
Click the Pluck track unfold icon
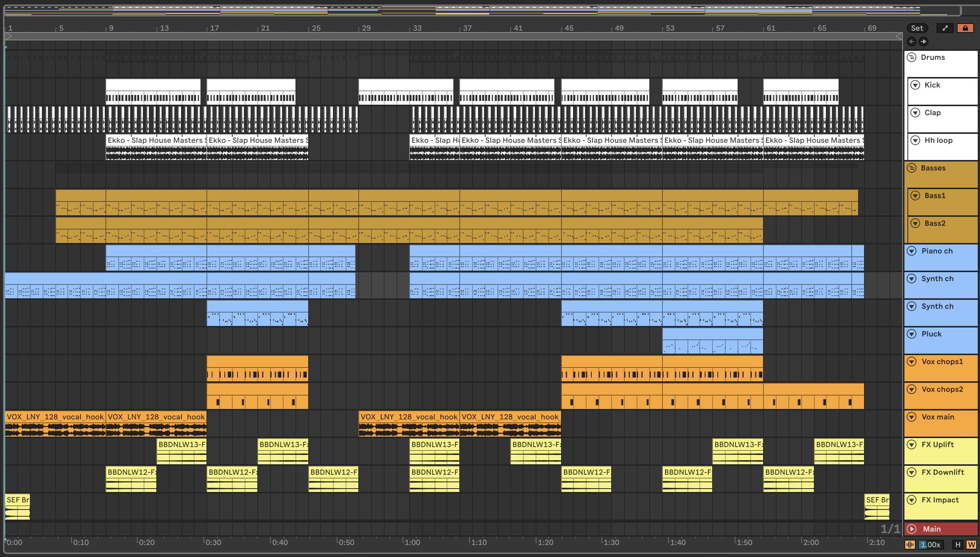912,334
